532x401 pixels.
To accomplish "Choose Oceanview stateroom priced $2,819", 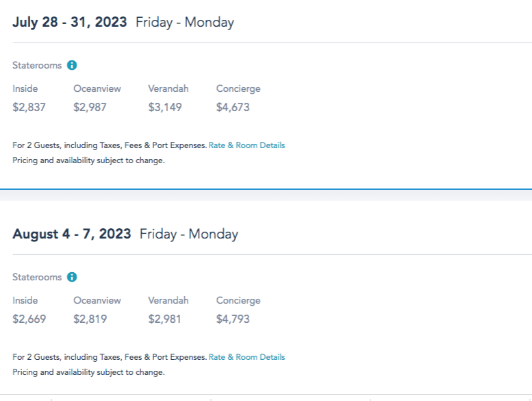I will 90,319.
